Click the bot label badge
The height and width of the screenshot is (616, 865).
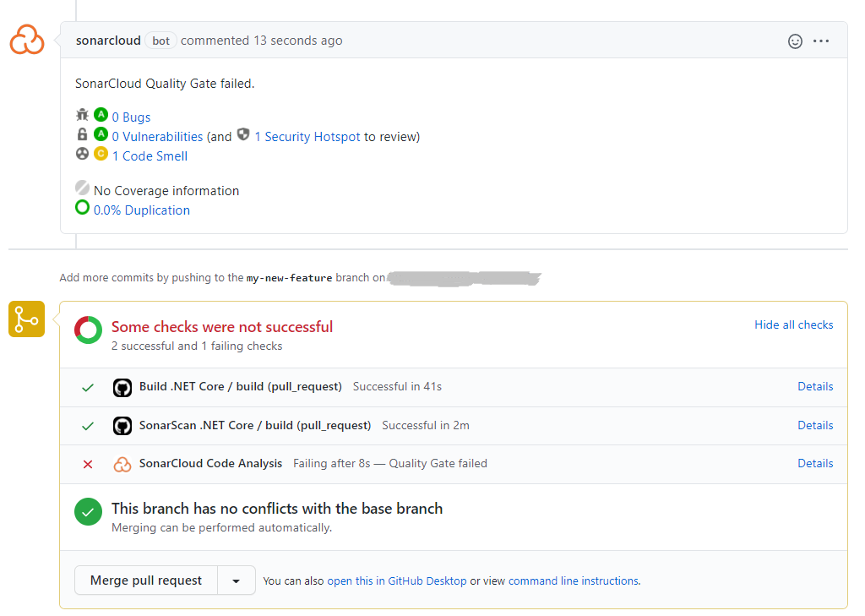point(161,41)
